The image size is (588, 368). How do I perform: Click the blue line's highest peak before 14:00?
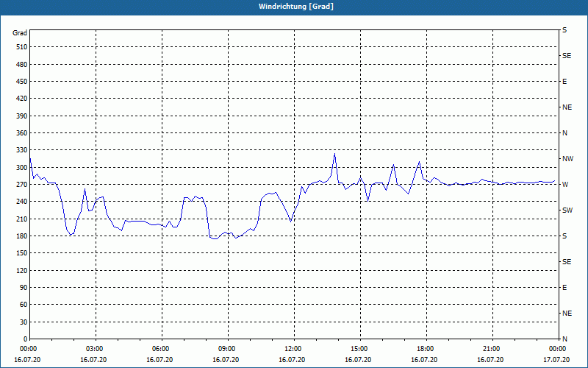334,154
